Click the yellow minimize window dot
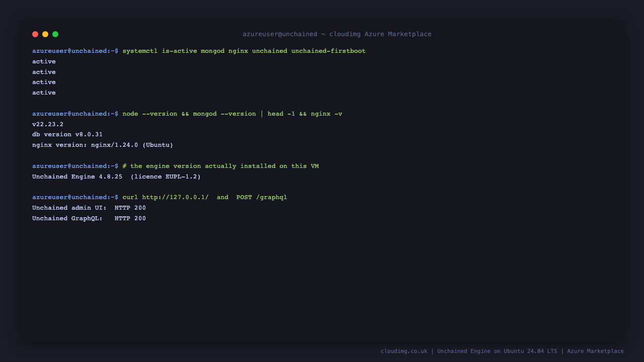The width and height of the screenshot is (644, 362). point(45,34)
